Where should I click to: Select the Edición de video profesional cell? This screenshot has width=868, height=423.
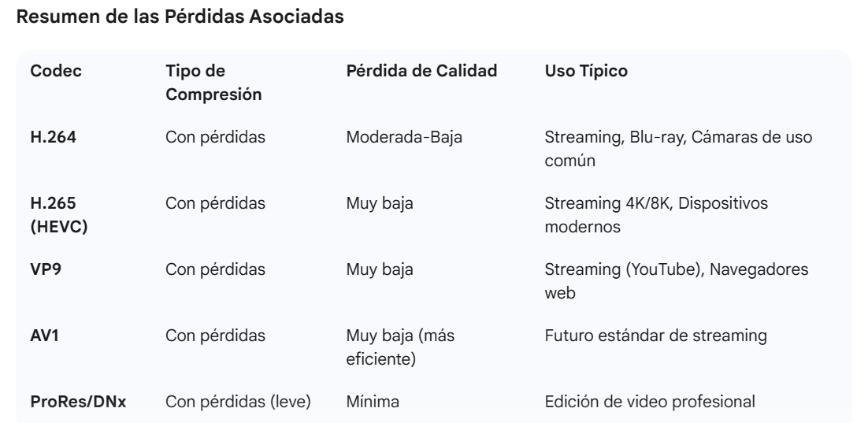pos(650,402)
